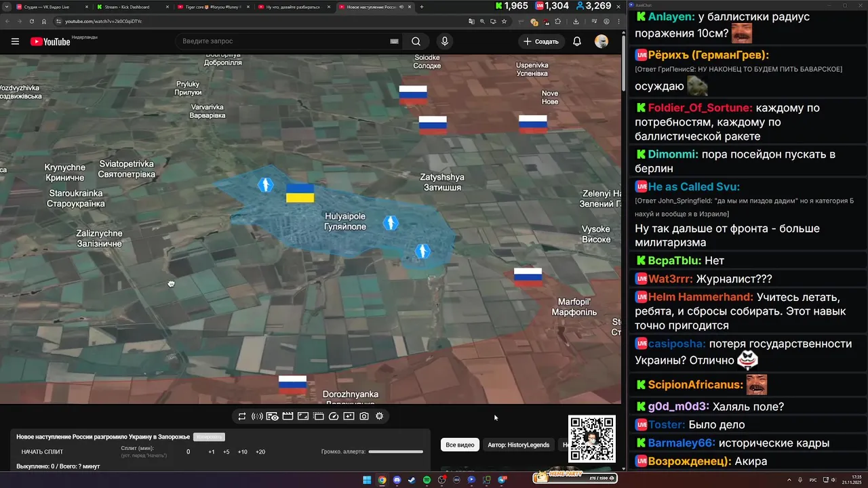View site information icon beside the URL
The width and height of the screenshot is (868, 488).
pyautogui.click(x=59, y=22)
